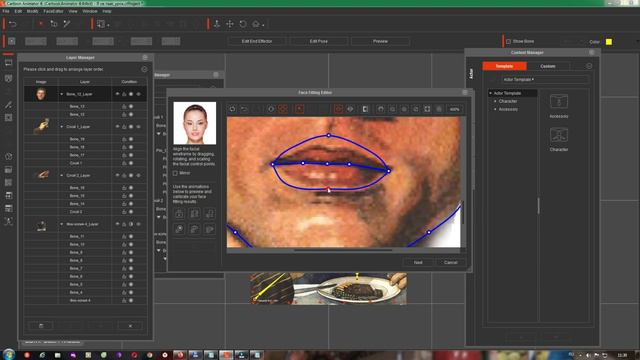Click the Windows Start button
Screen dimensions: 640x360
9,354
